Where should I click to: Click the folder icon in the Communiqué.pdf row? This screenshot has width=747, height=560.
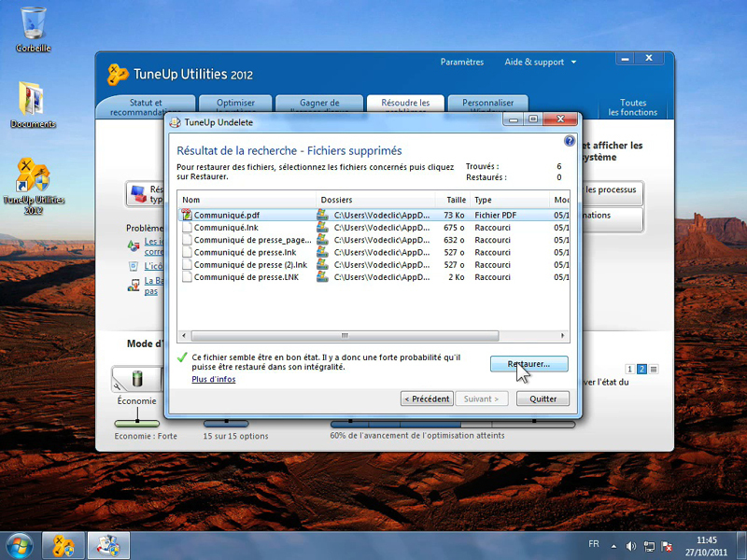(x=322, y=216)
